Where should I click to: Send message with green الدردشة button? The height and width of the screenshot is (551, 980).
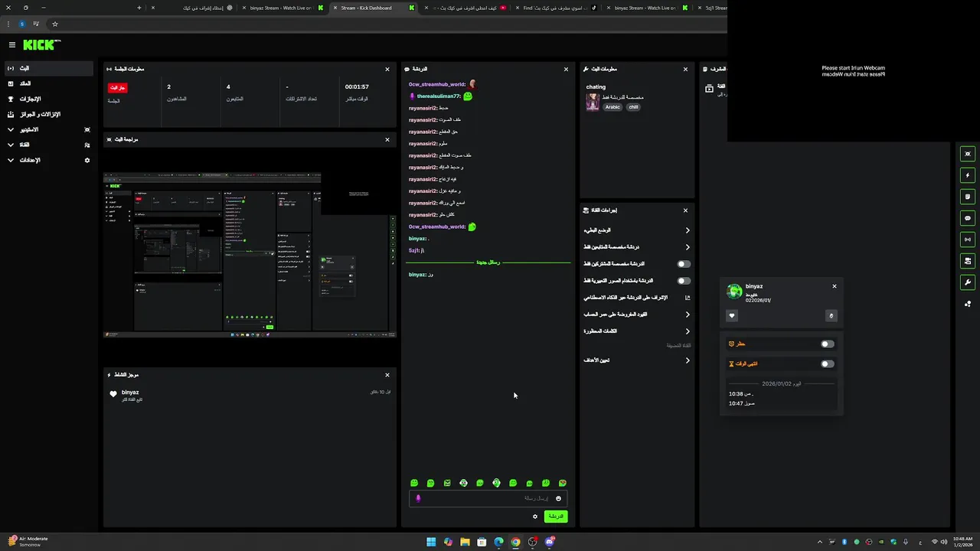556,517
